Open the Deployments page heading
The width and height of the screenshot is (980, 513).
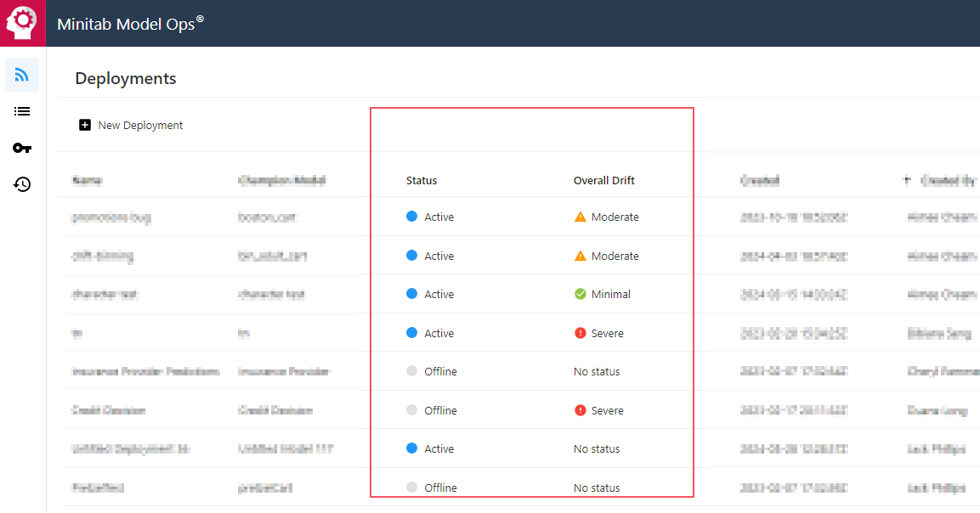coord(125,78)
